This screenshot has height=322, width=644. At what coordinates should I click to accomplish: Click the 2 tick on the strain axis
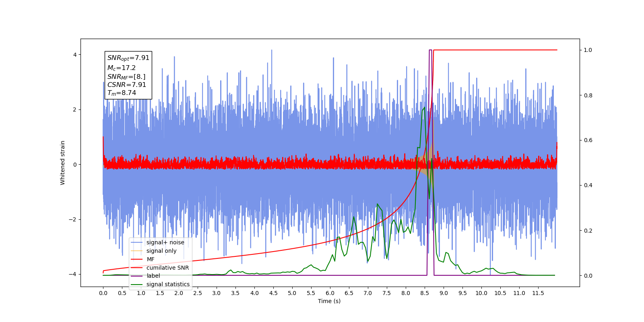click(x=75, y=109)
